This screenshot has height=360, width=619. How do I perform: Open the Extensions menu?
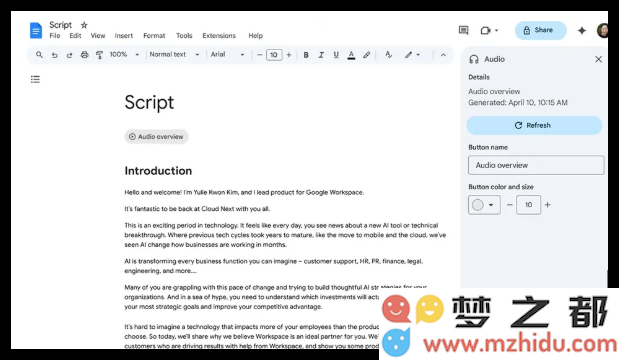click(x=219, y=36)
